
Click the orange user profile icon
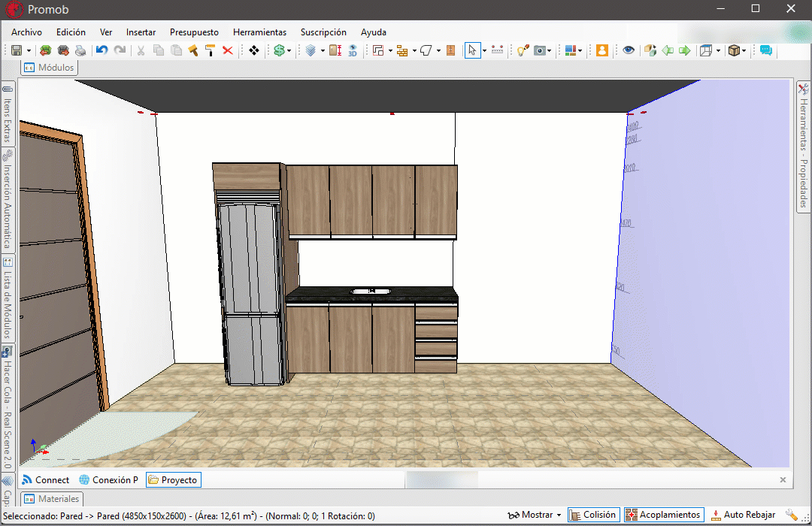601,50
